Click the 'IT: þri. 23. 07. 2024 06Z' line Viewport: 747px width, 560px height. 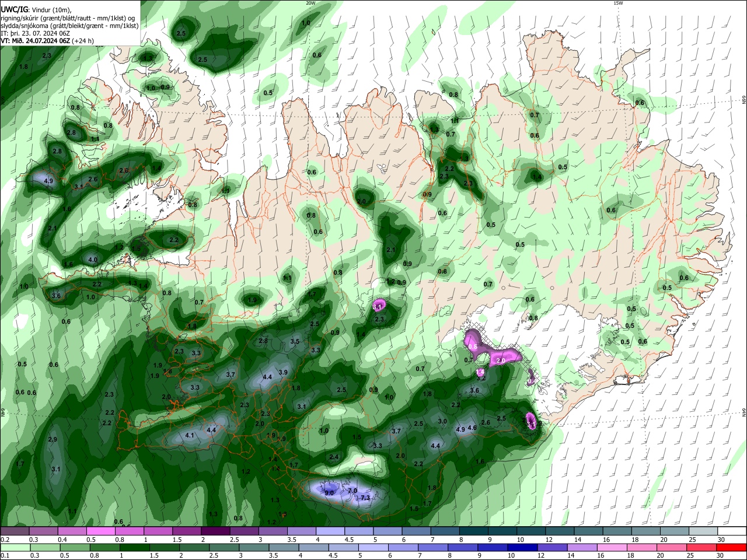(36, 33)
